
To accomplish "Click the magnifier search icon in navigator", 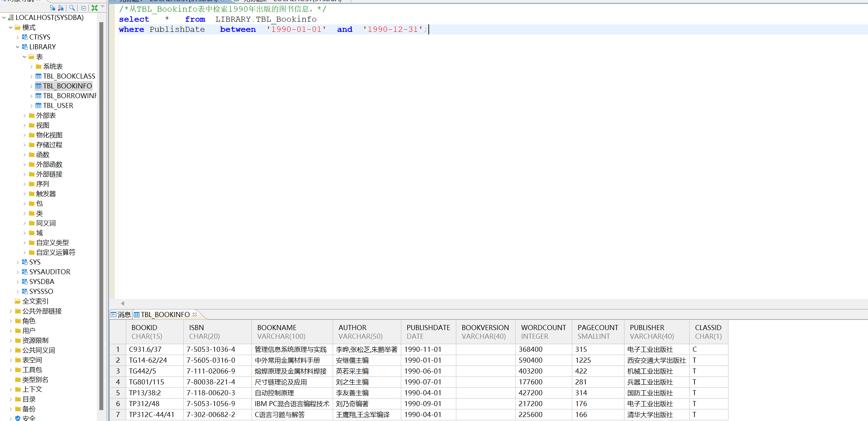I will point(72,8).
